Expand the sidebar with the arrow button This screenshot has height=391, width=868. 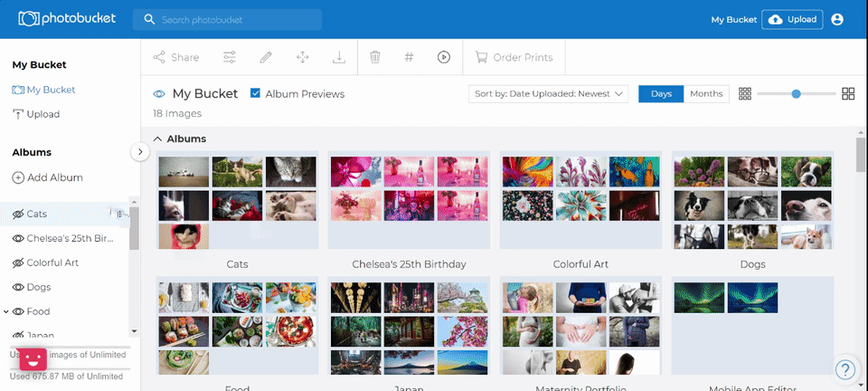click(x=140, y=152)
